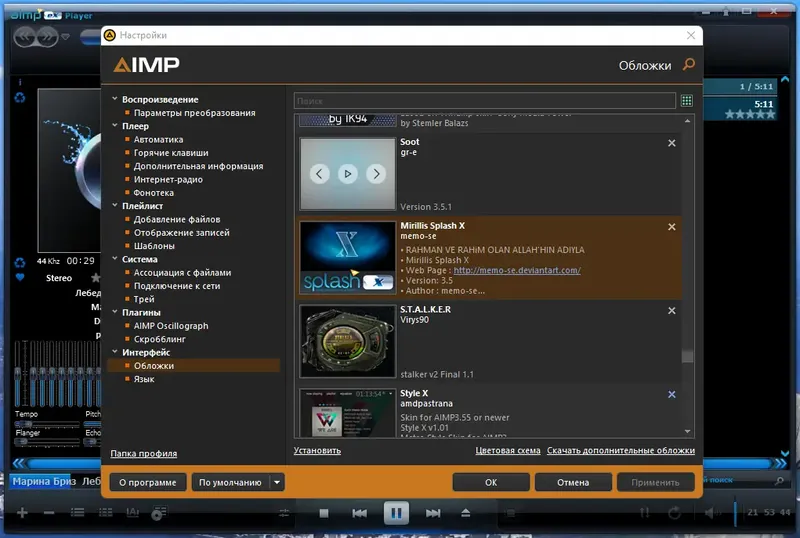Collapse the Система tree section
The image size is (800, 538).
tap(115, 258)
